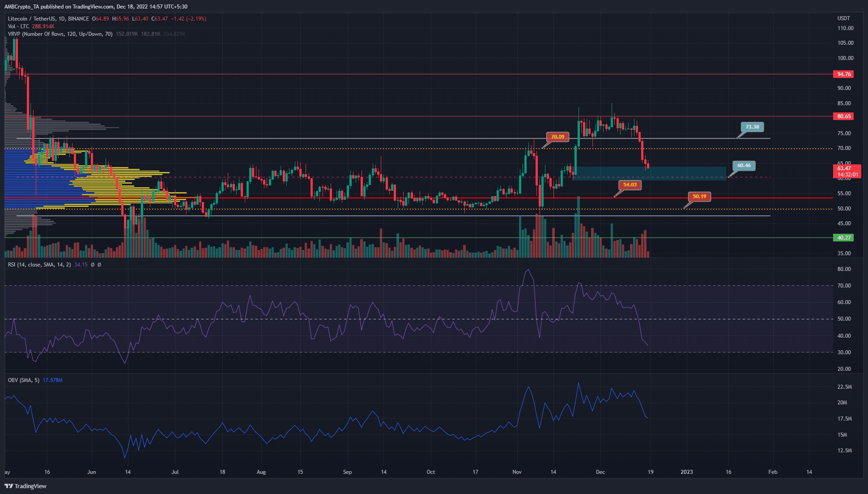Viewport: 868px width, 494px height.
Task: Click the 70.09 red callout label
Action: [557, 137]
